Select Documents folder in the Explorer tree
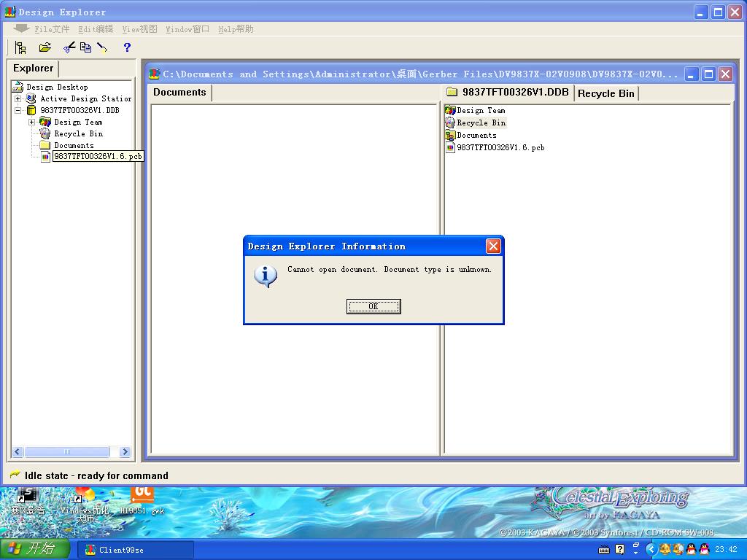 click(74, 145)
